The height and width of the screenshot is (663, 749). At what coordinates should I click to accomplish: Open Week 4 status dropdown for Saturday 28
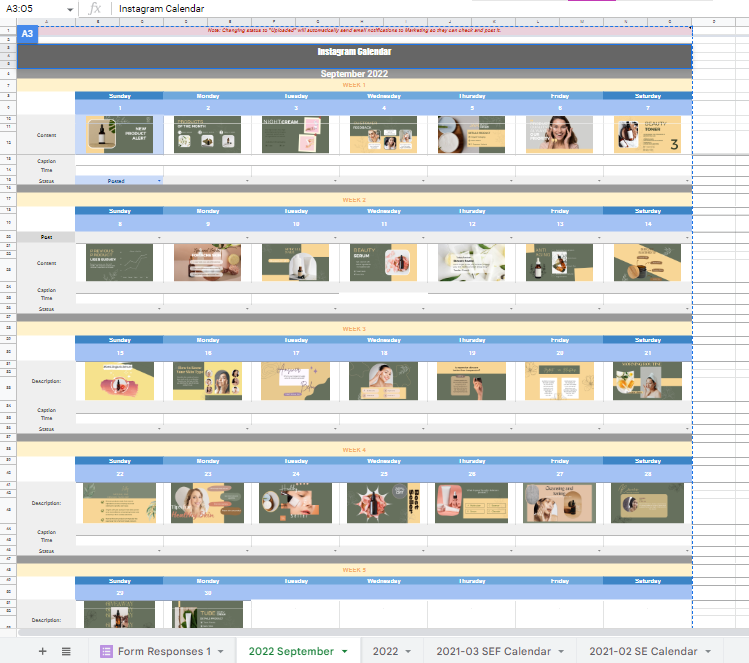pyautogui.click(x=687, y=551)
